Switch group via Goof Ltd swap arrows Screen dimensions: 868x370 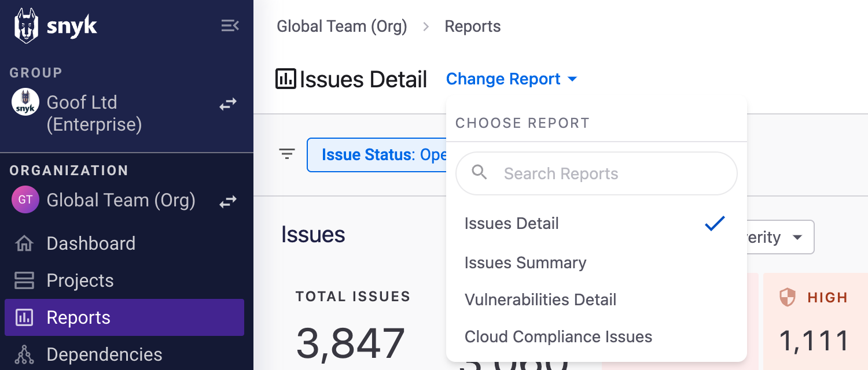pos(228,104)
